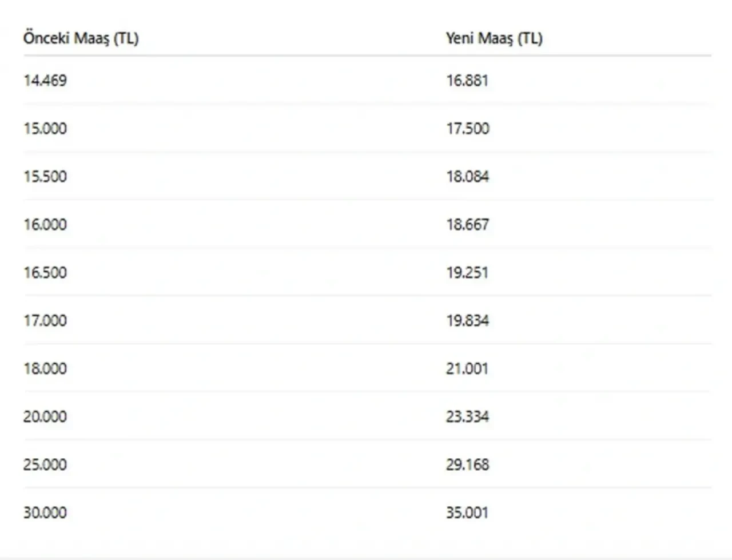Viewport: 732px width, 560px height.
Task: Select the 14.469 previous salary cell
Action: [45, 80]
